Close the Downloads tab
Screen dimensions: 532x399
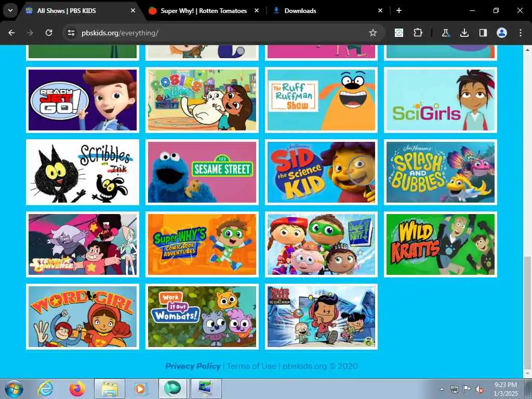point(380,10)
